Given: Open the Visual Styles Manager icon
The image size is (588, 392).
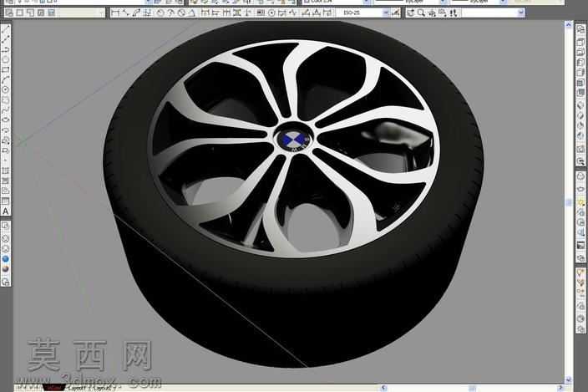Looking at the screenshot, I should point(6,282).
